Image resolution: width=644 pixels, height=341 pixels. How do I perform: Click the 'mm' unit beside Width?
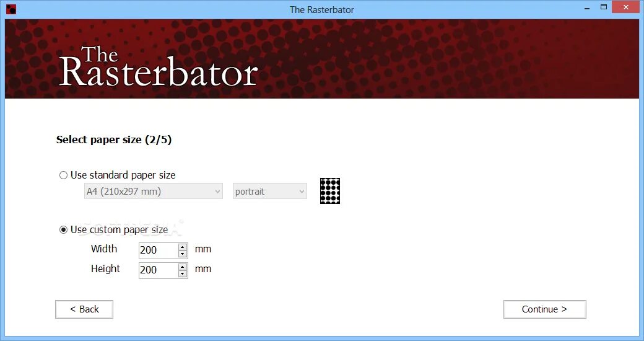pyautogui.click(x=203, y=249)
